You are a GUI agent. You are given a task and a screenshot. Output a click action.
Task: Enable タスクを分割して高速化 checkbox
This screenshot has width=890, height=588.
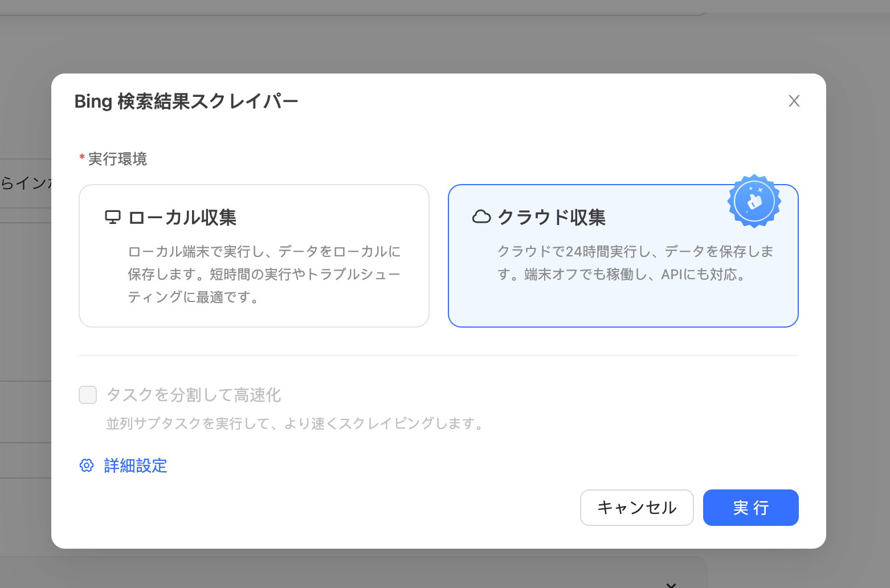[88, 394]
